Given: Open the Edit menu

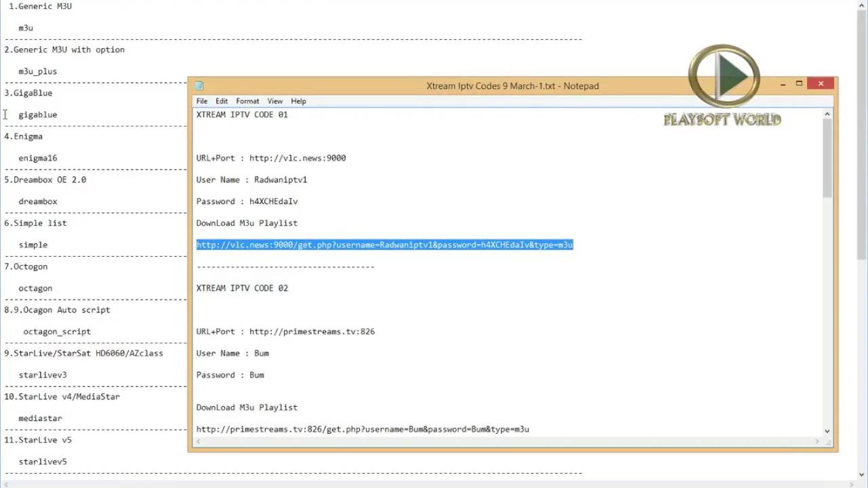Looking at the screenshot, I should point(221,101).
